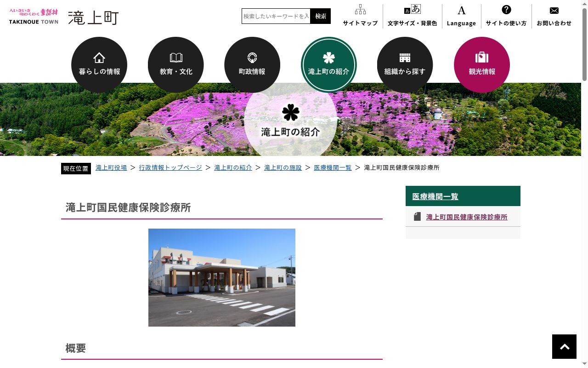Click 滝上町国民健康保険診療所 page heading

(x=128, y=207)
